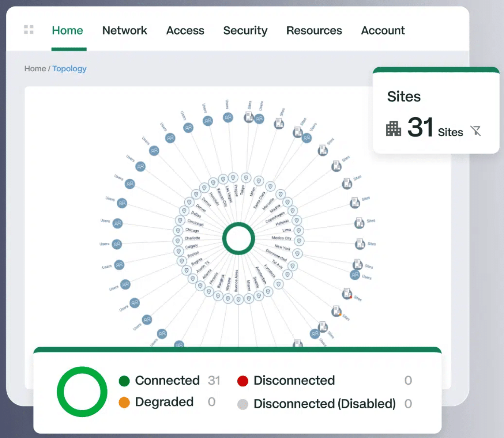Screen dimensions: 504x438
Task: Click the green Connected legend dot
Action: coord(124,381)
